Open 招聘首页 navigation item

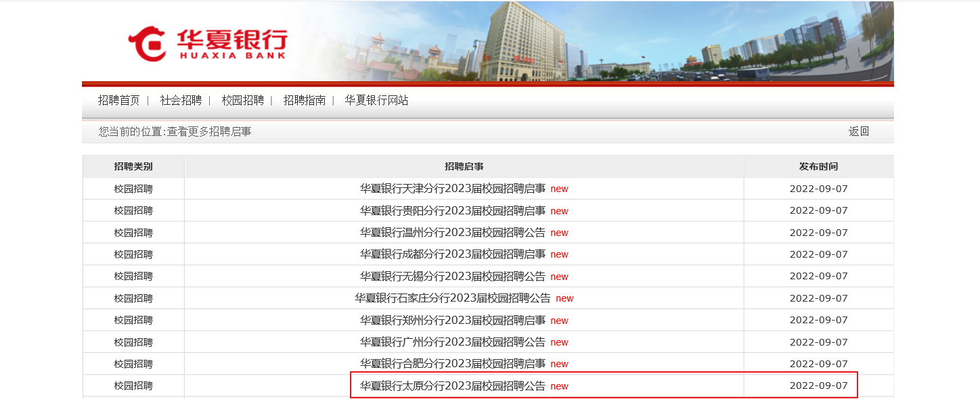[x=118, y=101]
